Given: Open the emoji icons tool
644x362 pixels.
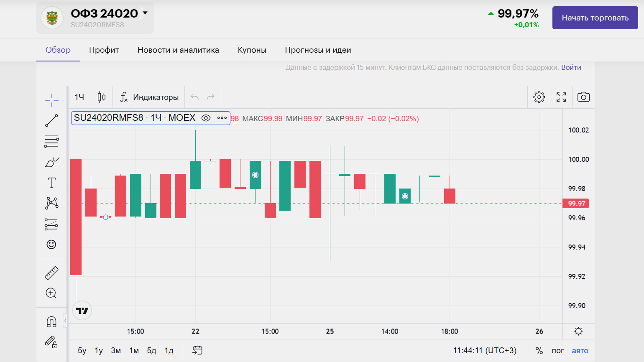Looking at the screenshot, I should click(x=51, y=245).
